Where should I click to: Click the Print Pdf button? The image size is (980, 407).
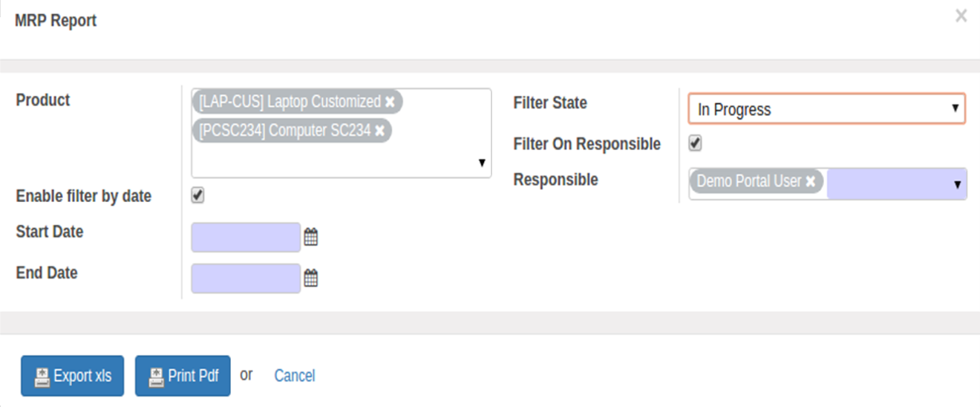(x=183, y=376)
